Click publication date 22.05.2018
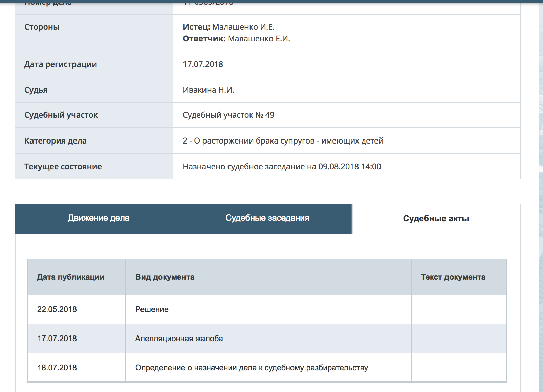This screenshot has width=543, height=392. pos(57,309)
